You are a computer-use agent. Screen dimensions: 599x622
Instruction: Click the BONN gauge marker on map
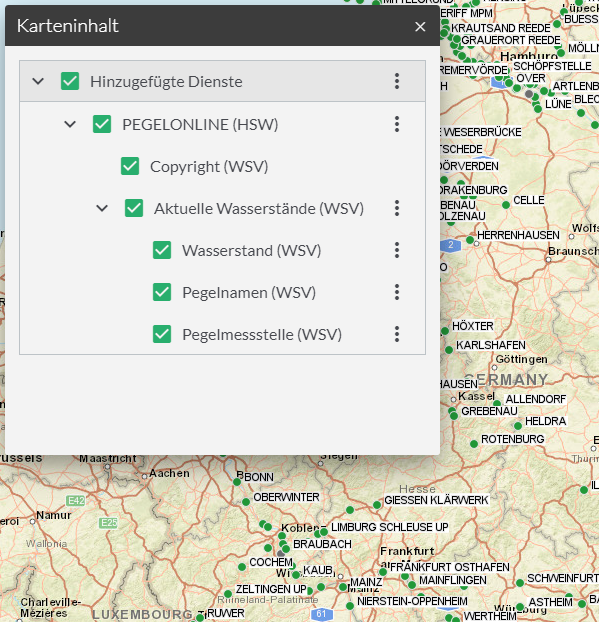coord(237,482)
